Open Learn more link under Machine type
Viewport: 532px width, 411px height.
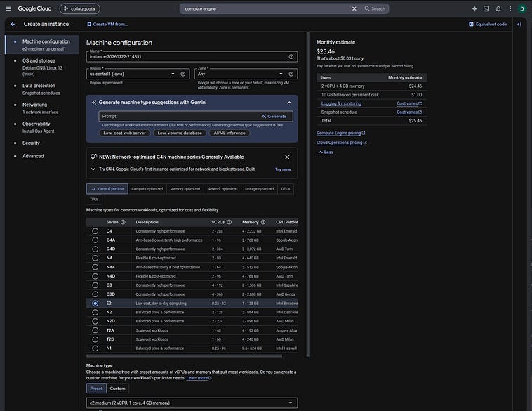pyautogui.click(x=199, y=378)
